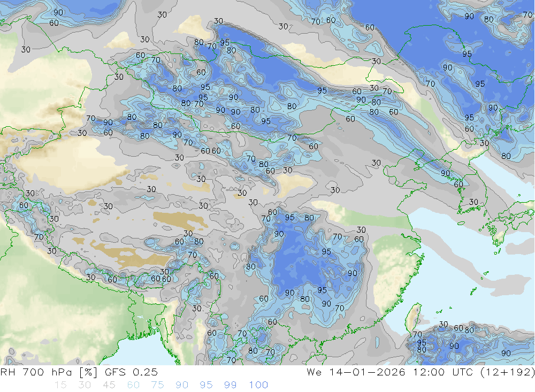Viewport: 535px width, 392px height.
Task: Click the "90" value in the bottom legend scale
Action: click(182, 385)
